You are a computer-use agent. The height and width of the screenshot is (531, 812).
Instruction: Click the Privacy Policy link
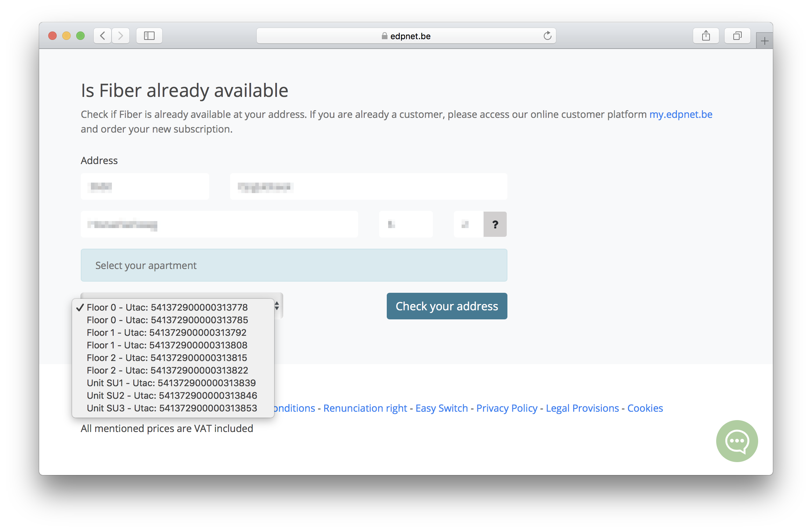point(506,407)
